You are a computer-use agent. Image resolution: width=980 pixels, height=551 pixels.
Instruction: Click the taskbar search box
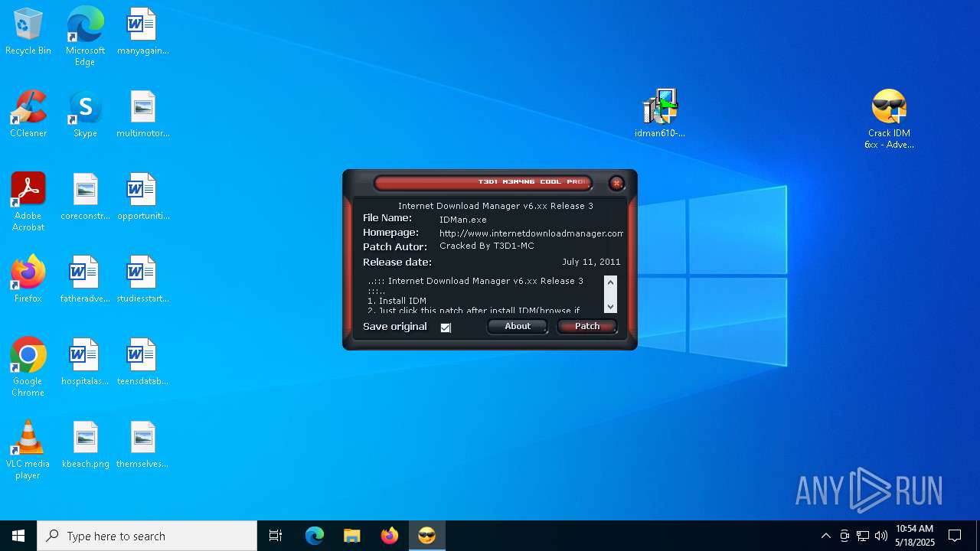[x=147, y=536]
